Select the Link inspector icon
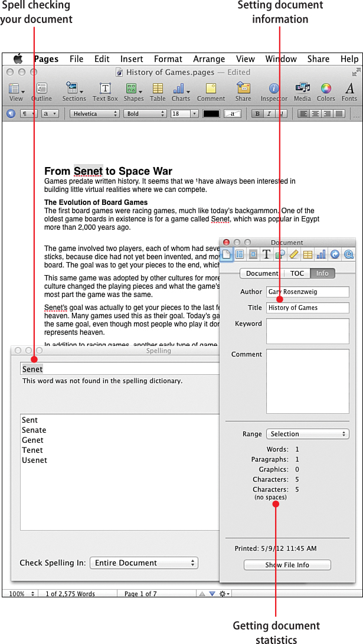The height and width of the screenshot is (644, 363). [335, 254]
